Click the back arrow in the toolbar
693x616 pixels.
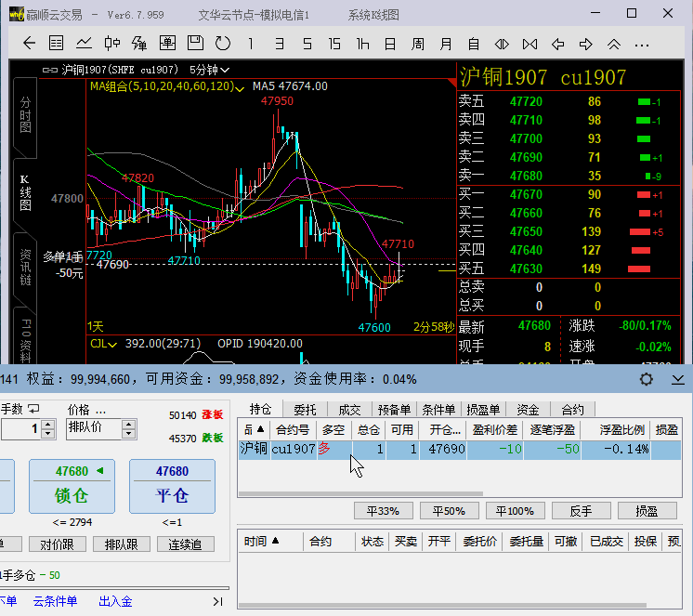tap(29, 44)
